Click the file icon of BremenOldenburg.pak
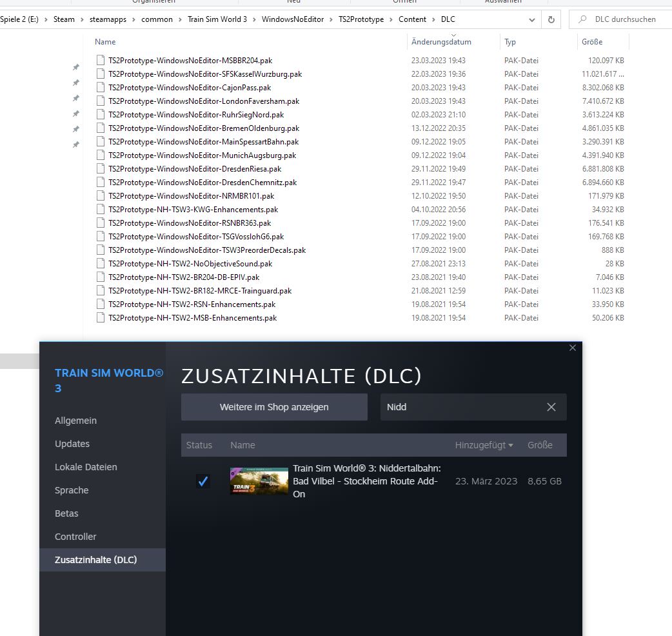 [101, 128]
